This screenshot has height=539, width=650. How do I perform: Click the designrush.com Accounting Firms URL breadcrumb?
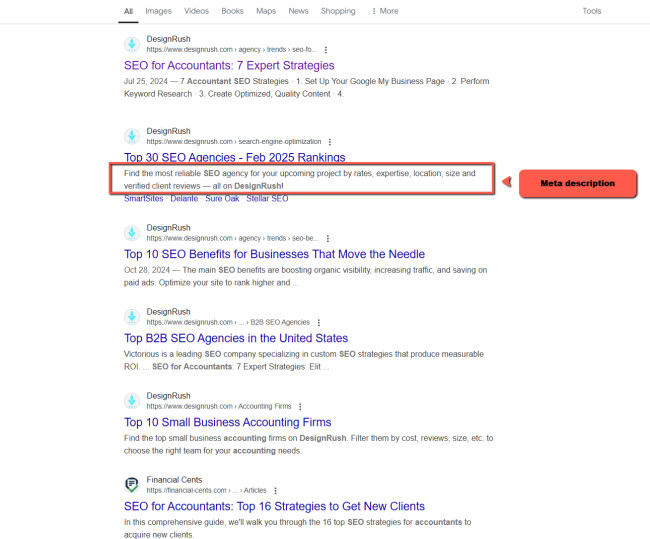click(x=219, y=406)
